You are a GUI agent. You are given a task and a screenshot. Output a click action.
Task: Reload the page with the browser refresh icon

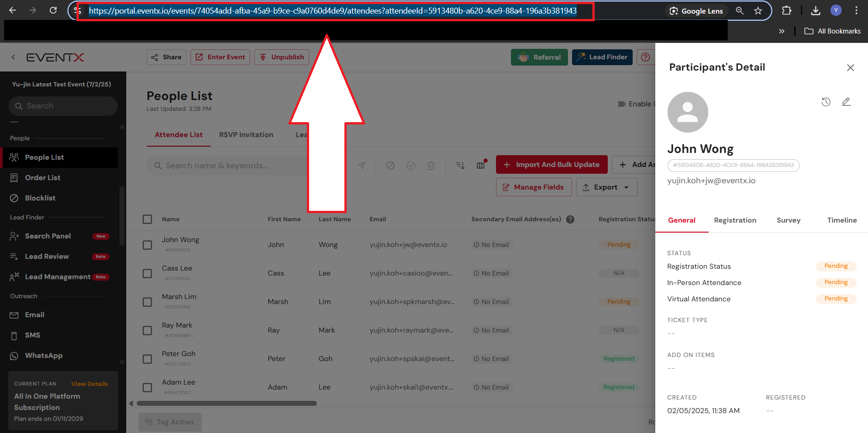coord(53,10)
